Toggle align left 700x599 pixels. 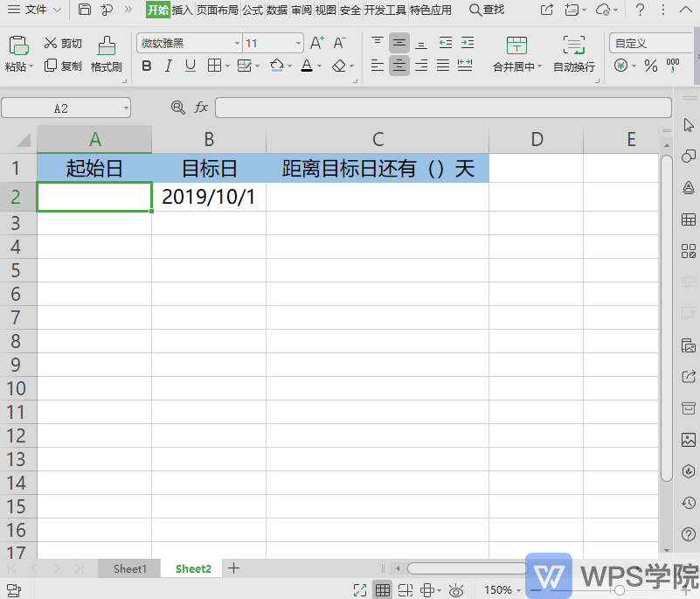click(378, 66)
